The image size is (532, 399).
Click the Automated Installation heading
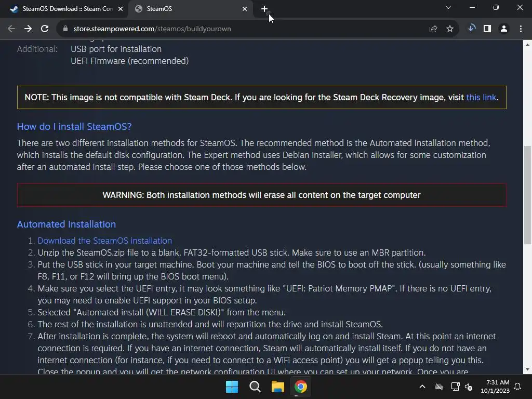[x=66, y=224]
